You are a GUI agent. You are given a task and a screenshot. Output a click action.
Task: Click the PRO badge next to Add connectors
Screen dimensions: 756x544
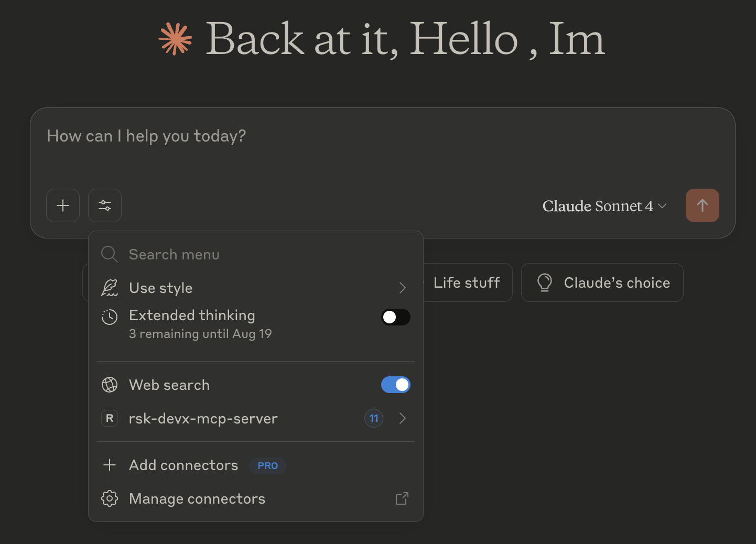click(267, 465)
